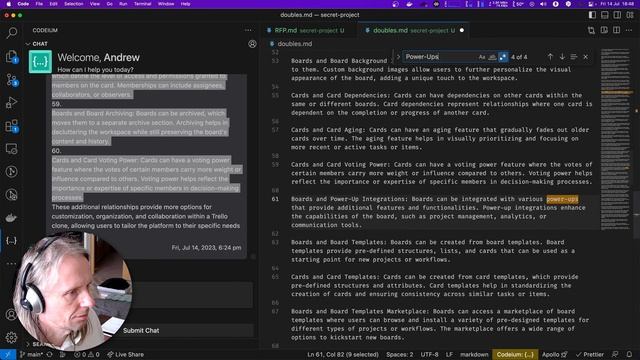Open the Selection menu
This screenshot has height=360, width=640.
coord(73,4)
